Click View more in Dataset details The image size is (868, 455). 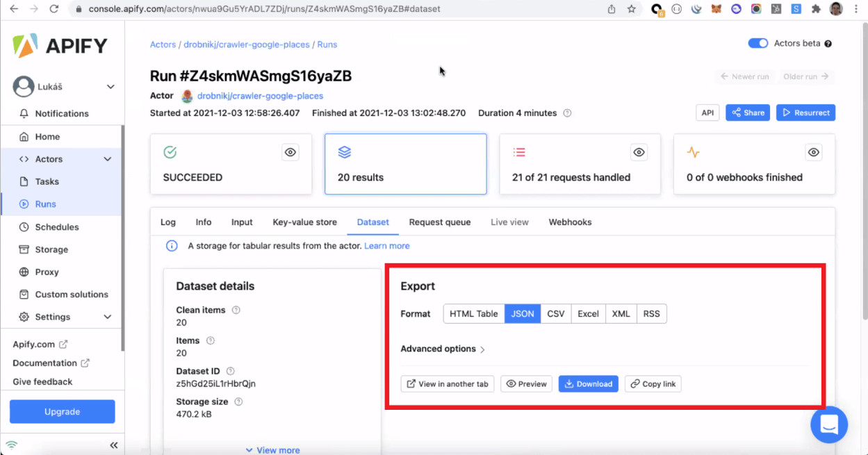[x=272, y=450]
